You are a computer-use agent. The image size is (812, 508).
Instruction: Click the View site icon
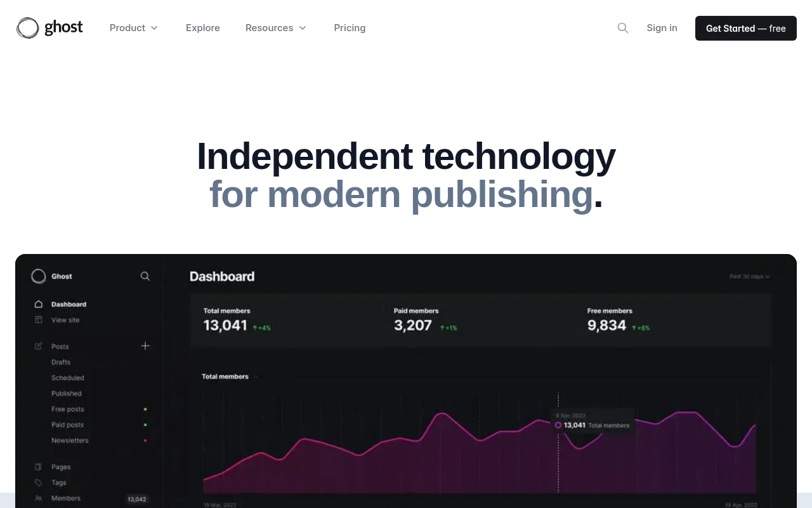(x=39, y=320)
